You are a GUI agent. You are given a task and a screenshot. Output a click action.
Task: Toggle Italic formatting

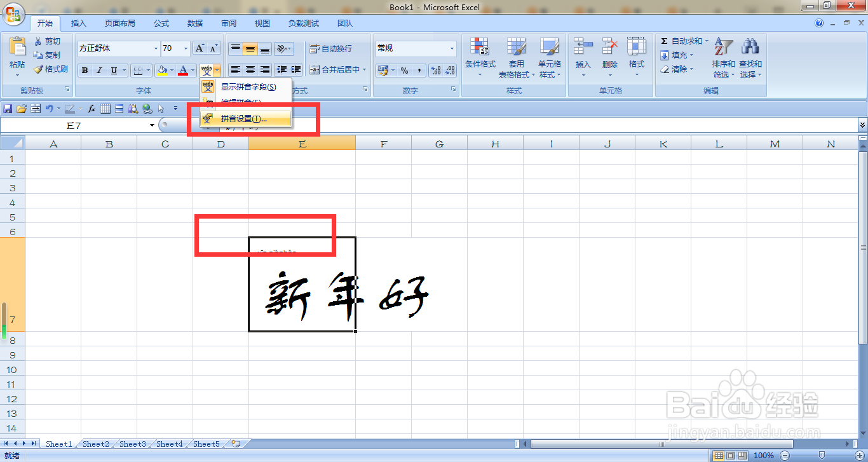tap(99, 71)
